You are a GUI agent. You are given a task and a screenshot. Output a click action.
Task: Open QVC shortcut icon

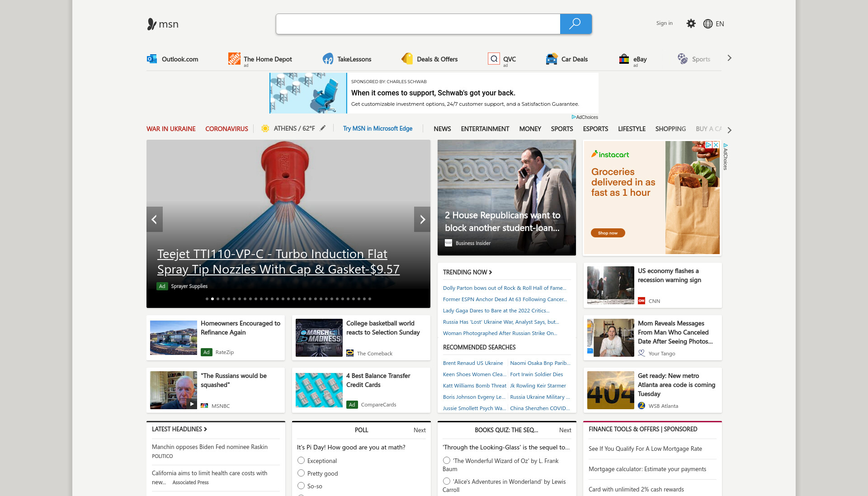pyautogui.click(x=494, y=59)
